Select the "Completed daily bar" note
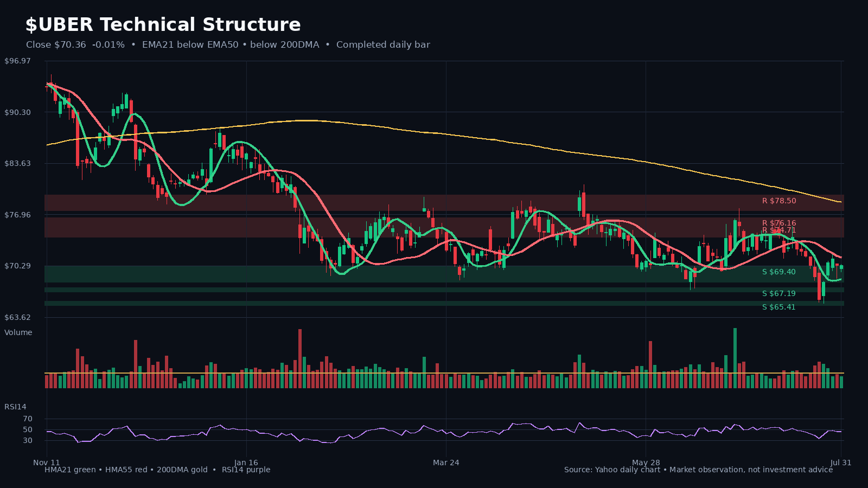 [383, 45]
